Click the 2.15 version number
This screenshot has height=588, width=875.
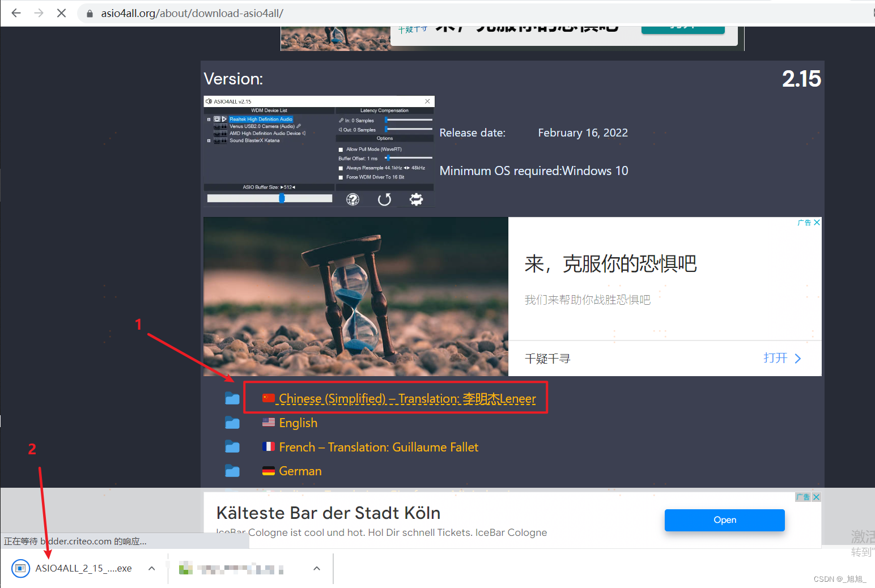801,79
